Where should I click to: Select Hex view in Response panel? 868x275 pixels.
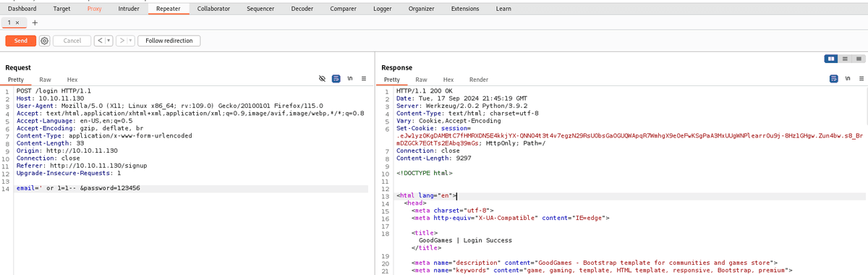click(x=448, y=80)
